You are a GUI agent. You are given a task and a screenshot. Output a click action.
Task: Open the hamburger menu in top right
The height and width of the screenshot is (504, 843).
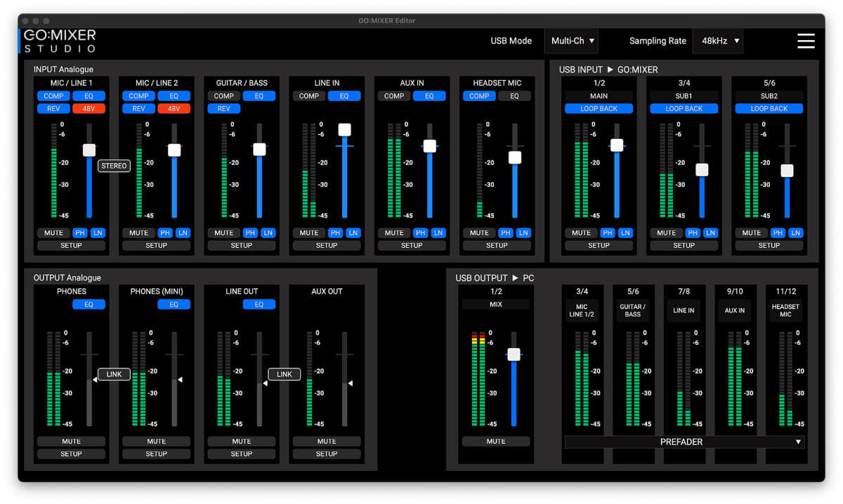point(806,41)
